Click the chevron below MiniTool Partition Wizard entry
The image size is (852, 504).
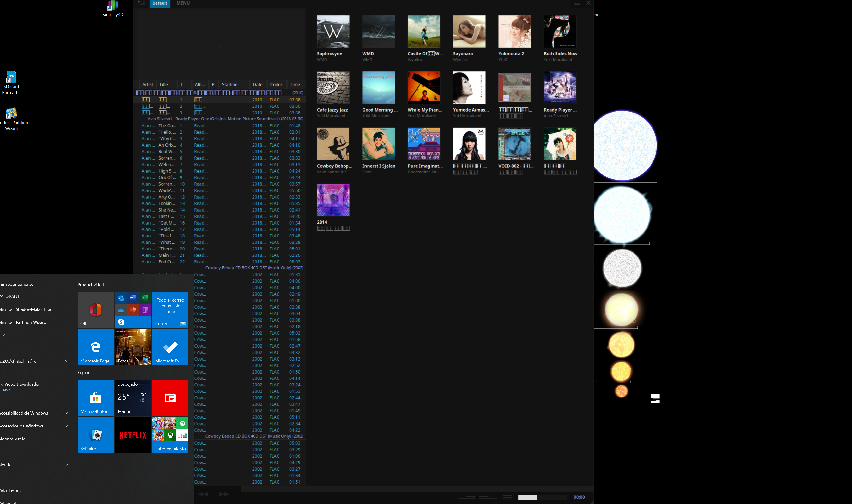[x=3, y=335]
